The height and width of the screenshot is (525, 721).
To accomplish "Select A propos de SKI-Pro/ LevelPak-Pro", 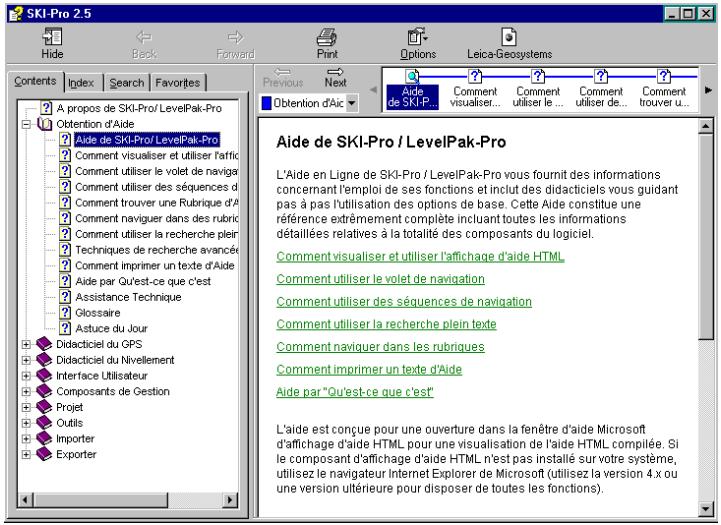I will point(139,108).
